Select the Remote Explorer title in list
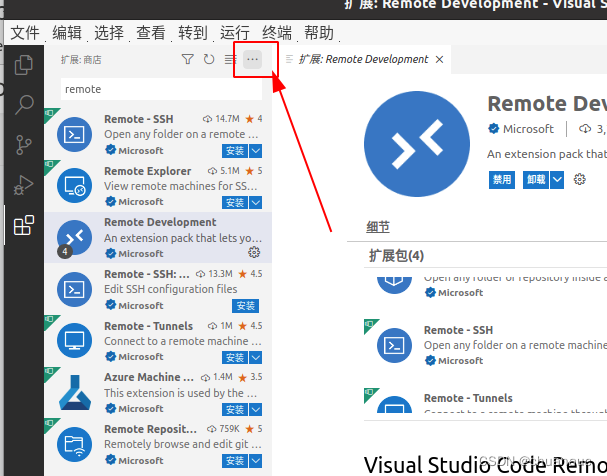 (147, 171)
